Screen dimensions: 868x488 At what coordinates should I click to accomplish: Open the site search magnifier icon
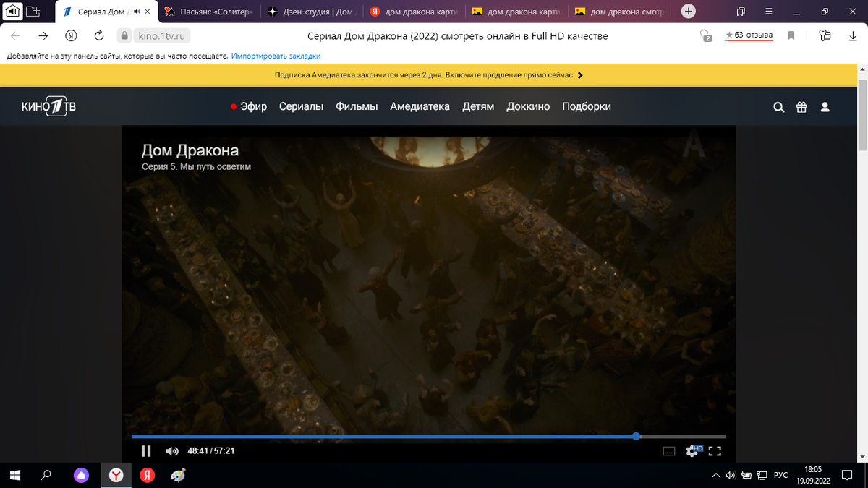[778, 107]
